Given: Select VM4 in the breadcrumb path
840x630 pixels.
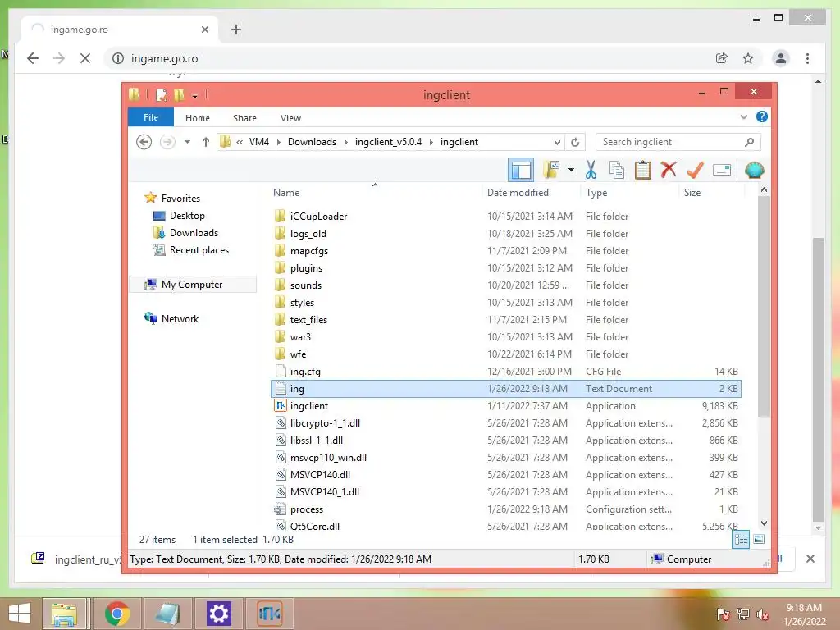Looking at the screenshot, I should pos(259,142).
